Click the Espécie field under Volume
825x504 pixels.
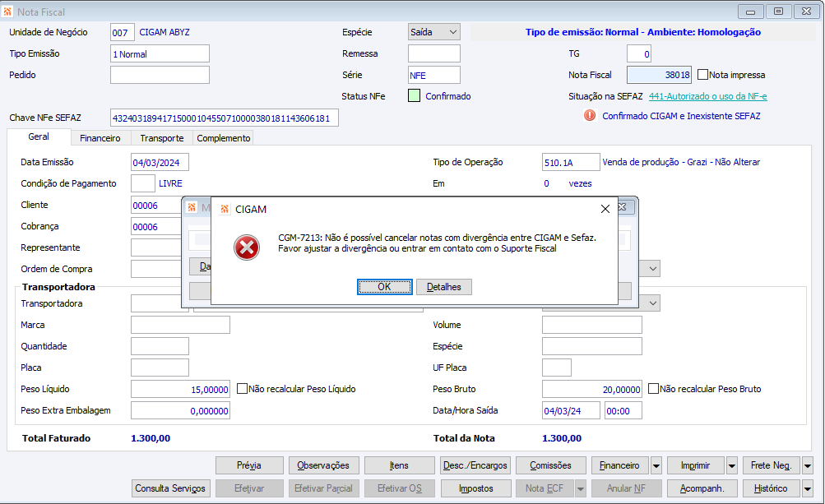[592, 346]
